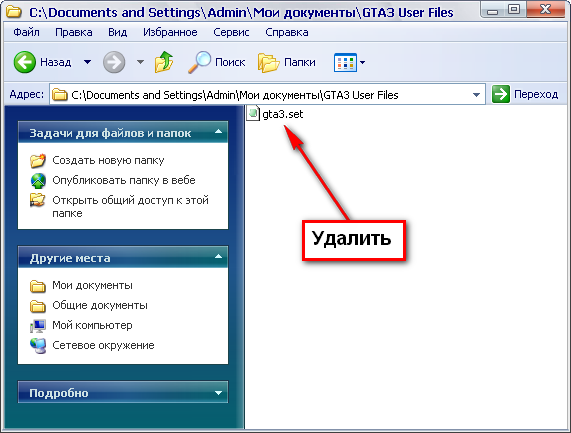The height and width of the screenshot is (433, 571).
Task: Select the gta3.set file icon
Action: pos(253,113)
